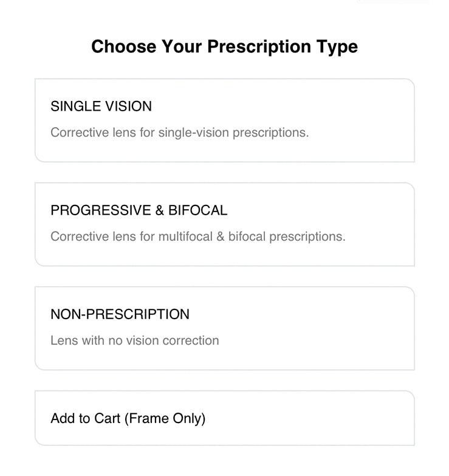This screenshot has width=449, height=476.
Task: Click "Lens with no vision correction" text
Action: point(134,340)
